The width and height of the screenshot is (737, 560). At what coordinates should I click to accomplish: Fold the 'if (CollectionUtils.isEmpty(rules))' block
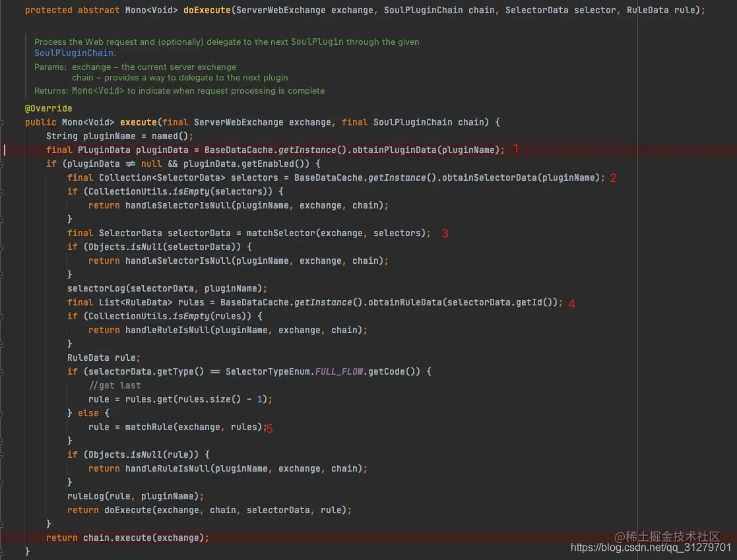pos(1,317)
